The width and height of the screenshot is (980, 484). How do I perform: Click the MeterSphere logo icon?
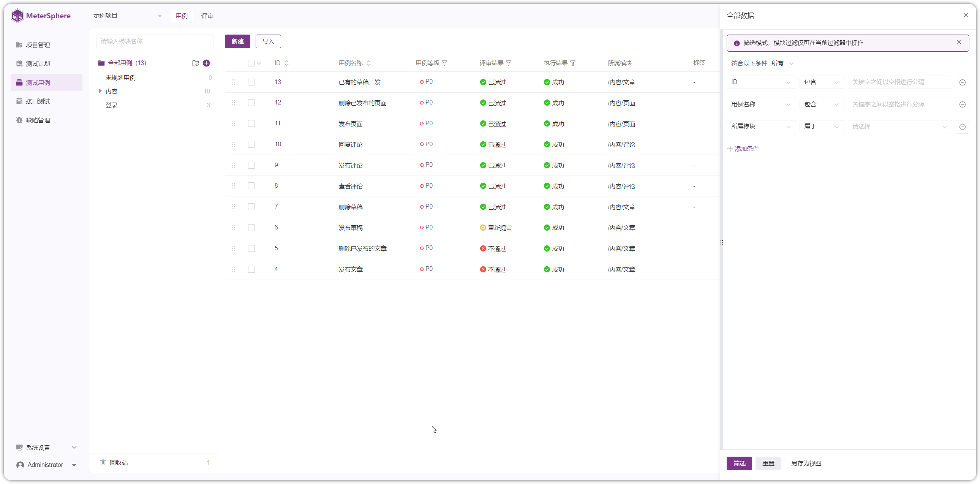pos(17,16)
